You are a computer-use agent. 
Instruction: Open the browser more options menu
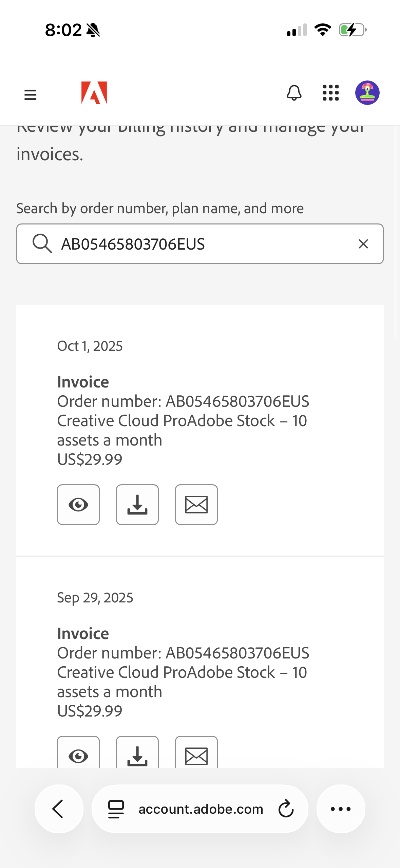341,809
